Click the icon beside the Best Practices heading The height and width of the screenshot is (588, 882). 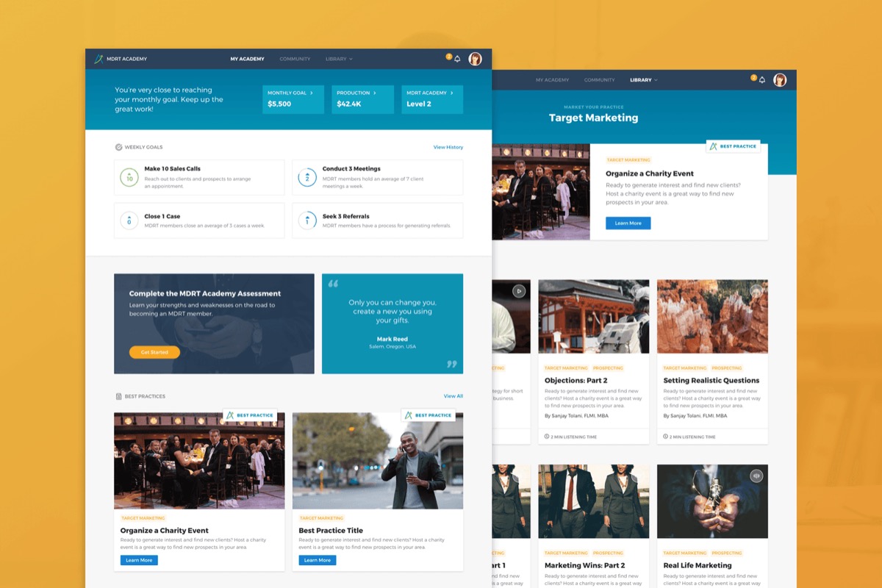(118, 395)
